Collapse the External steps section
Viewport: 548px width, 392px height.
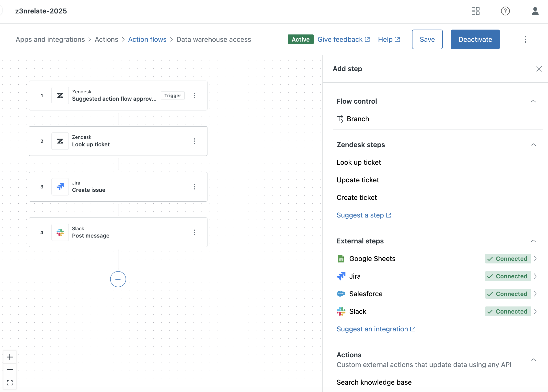tap(533, 241)
